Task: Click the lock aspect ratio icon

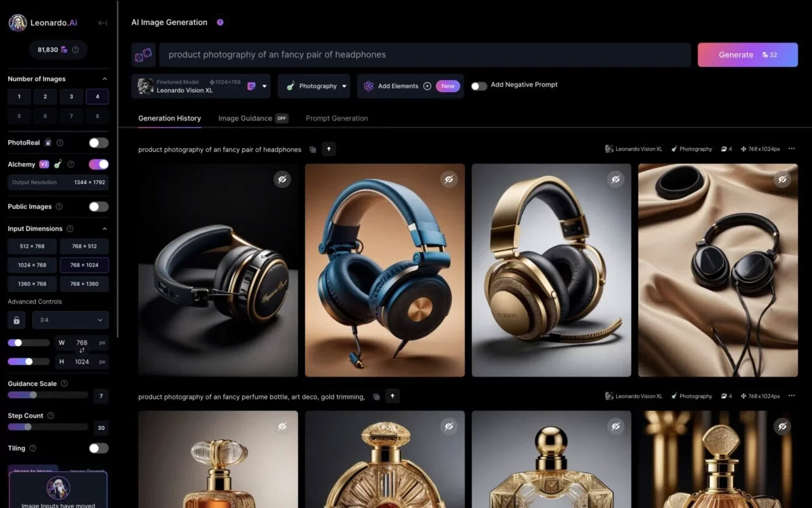Action: coord(16,320)
